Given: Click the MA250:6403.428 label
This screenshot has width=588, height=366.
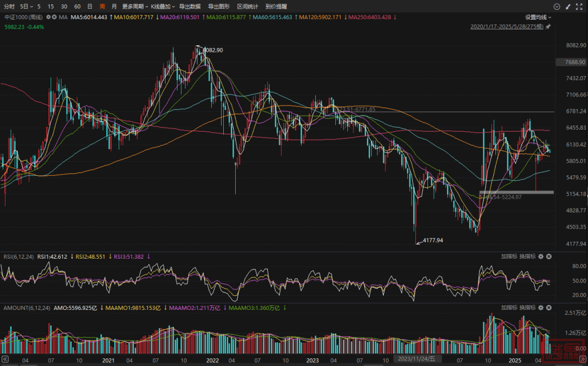Looking at the screenshot, I should click(370, 17).
